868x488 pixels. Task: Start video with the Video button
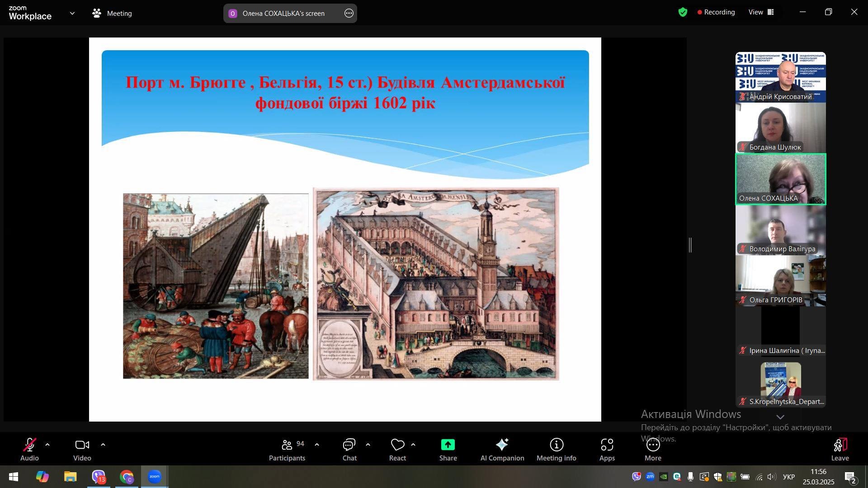tap(82, 449)
